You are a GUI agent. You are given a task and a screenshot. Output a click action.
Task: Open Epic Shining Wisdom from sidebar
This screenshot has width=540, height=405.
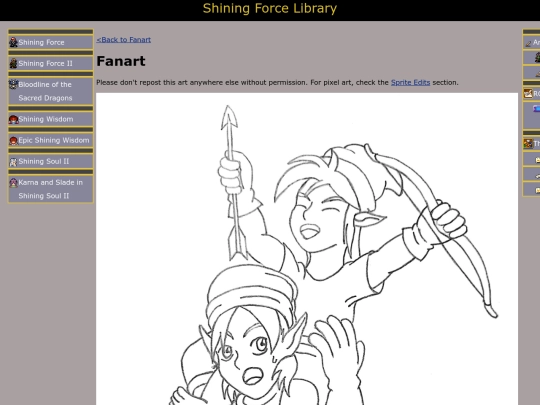(x=51, y=140)
